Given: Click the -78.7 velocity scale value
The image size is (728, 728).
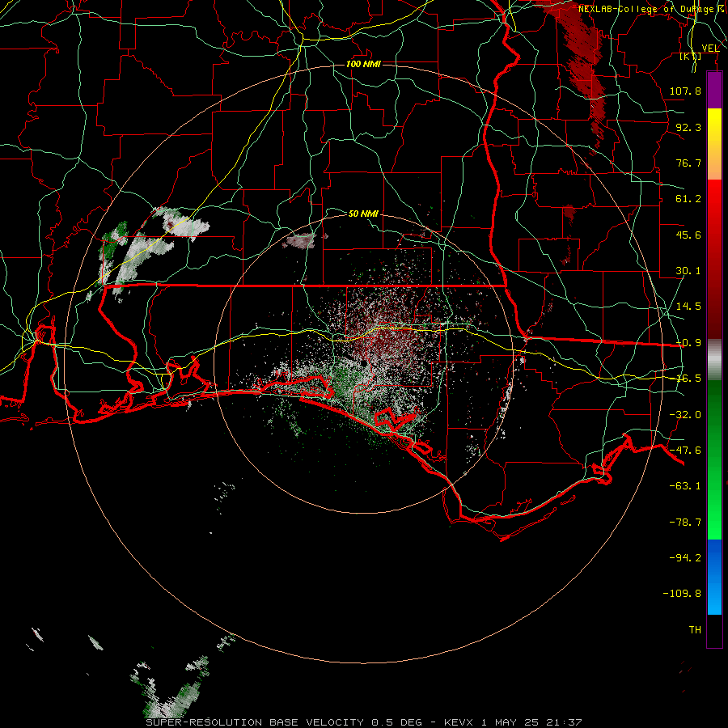Looking at the screenshot, I should click(685, 523).
